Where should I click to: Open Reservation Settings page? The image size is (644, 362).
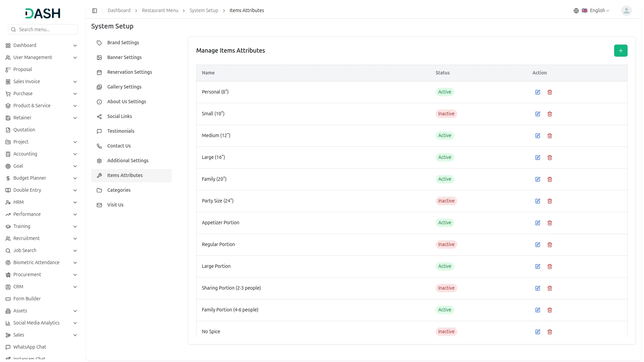tap(129, 72)
